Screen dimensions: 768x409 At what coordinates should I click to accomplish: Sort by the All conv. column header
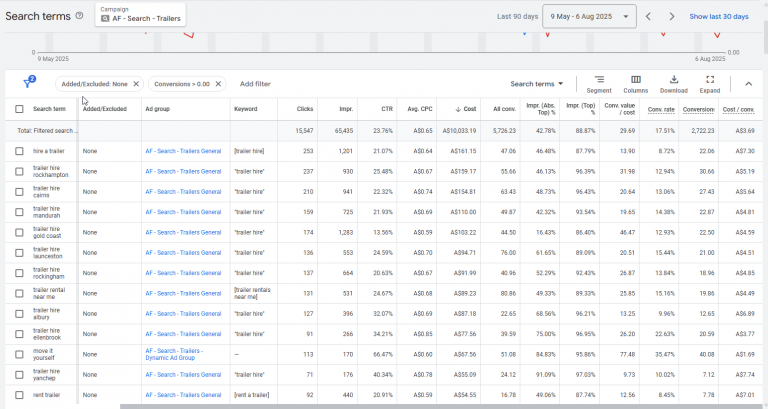point(504,109)
